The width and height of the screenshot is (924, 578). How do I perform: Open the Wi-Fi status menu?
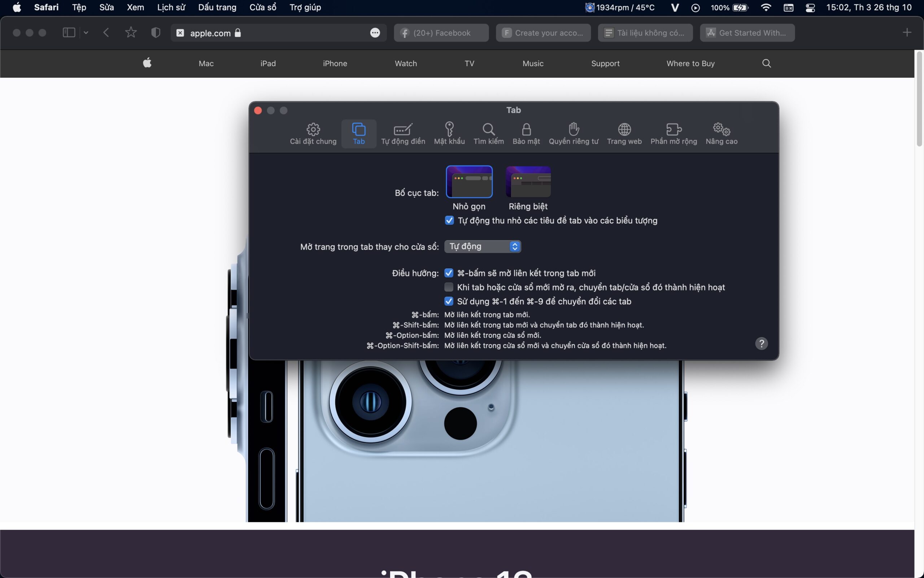pos(766,7)
